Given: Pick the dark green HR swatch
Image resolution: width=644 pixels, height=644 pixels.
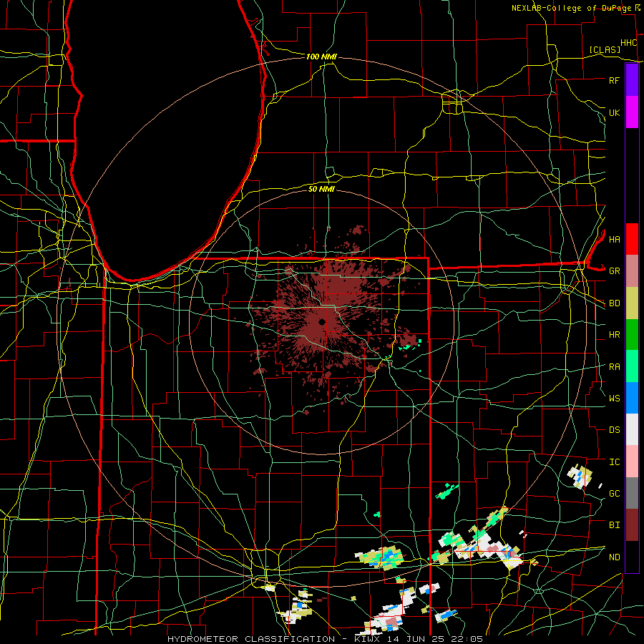Looking at the screenshot, I should click(x=632, y=335).
